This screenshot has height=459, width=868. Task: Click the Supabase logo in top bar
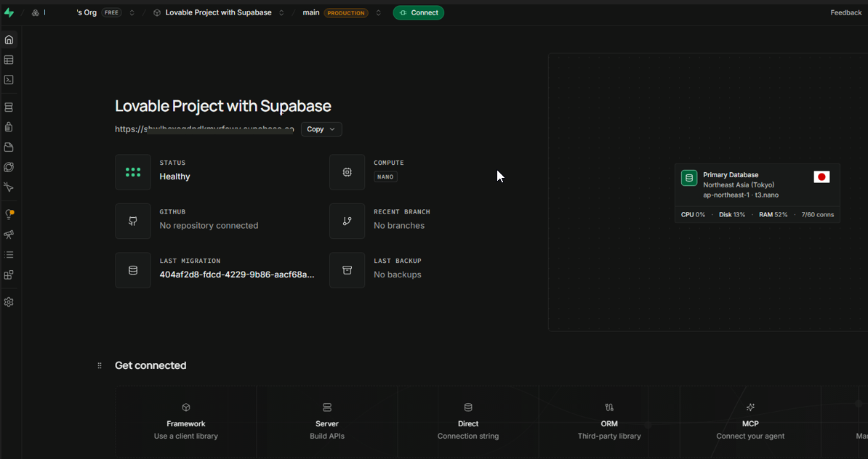click(9, 13)
